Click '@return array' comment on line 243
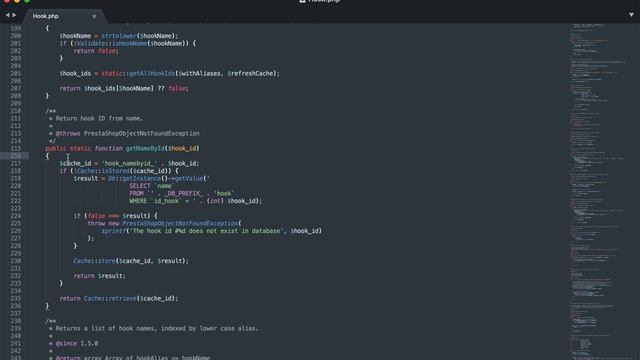 [133, 358]
